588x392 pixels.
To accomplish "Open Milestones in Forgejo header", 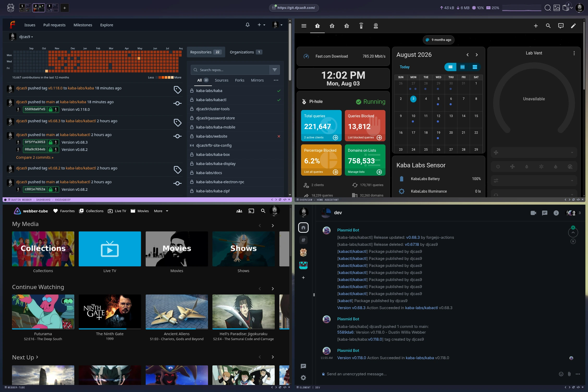I will click(83, 25).
